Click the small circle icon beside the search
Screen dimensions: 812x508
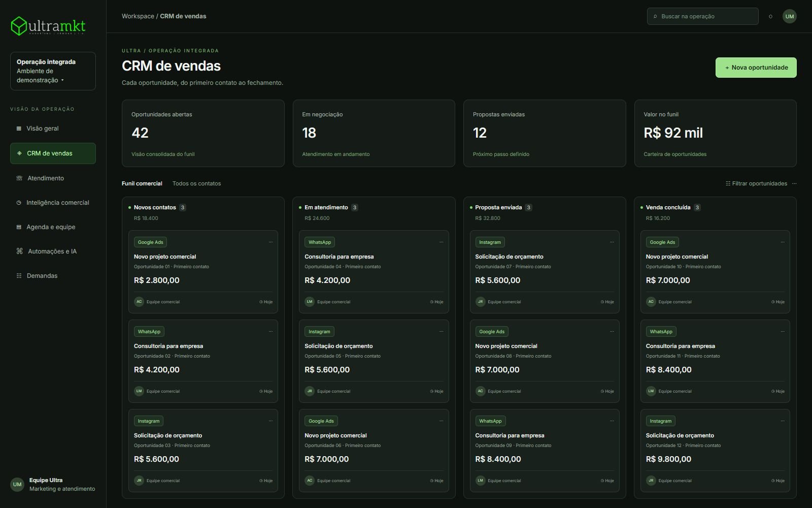click(770, 16)
